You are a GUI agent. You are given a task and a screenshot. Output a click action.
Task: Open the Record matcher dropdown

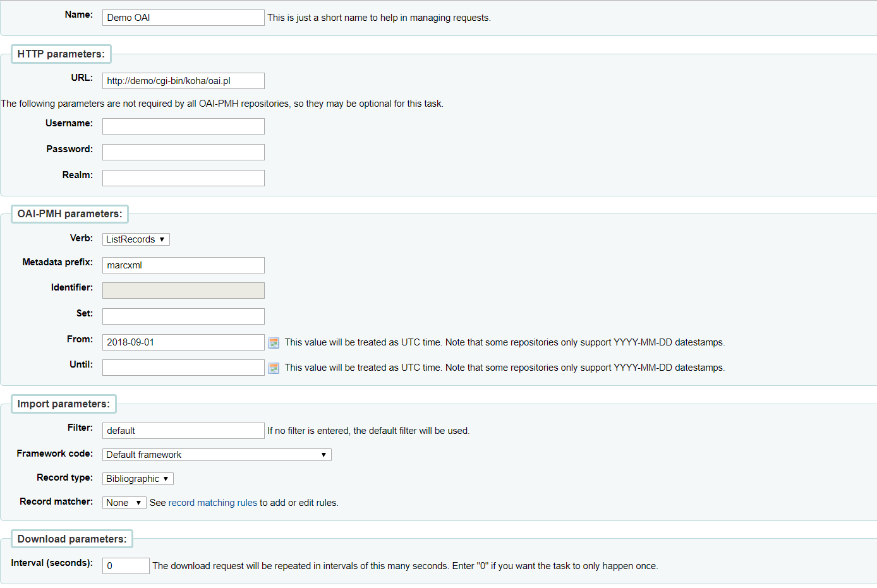pyautogui.click(x=124, y=503)
